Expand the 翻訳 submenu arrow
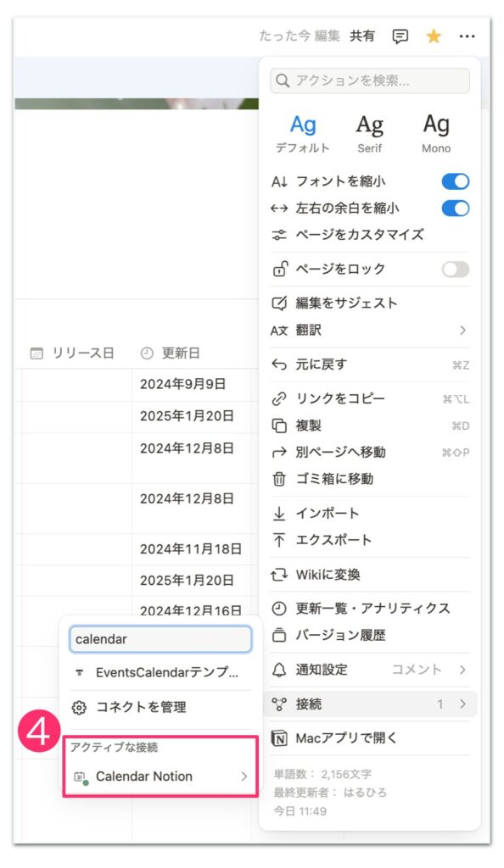Viewport: 504px width, 868px height. click(462, 331)
